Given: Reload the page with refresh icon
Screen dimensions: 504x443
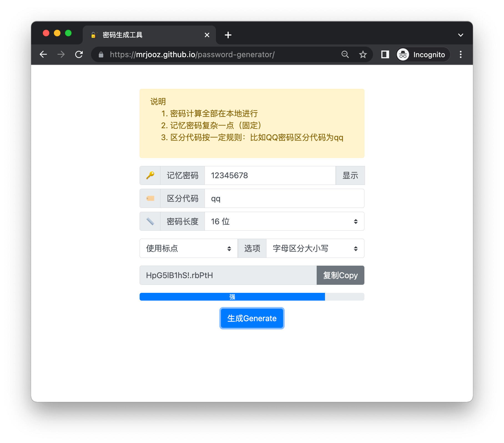Looking at the screenshot, I should (x=79, y=54).
